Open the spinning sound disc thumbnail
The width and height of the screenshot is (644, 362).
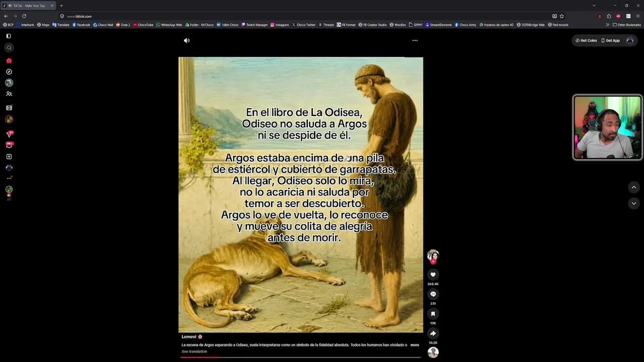click(x=433, y=352)
